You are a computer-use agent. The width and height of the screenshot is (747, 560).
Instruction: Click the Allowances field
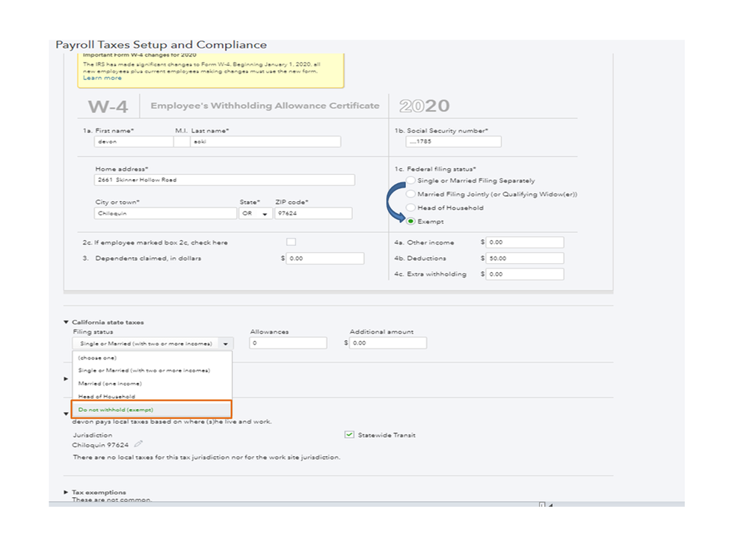(288, 343)
